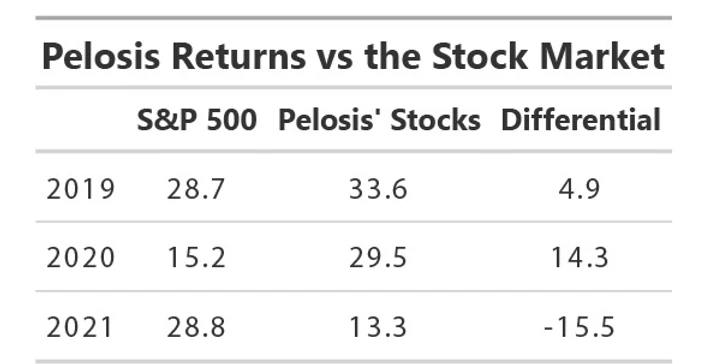Image resolution: width=728 pixels, height=364 pixels.
Task: Select the 28.8 S&P 500 cell for 2021
Action: tap(196, 327)
